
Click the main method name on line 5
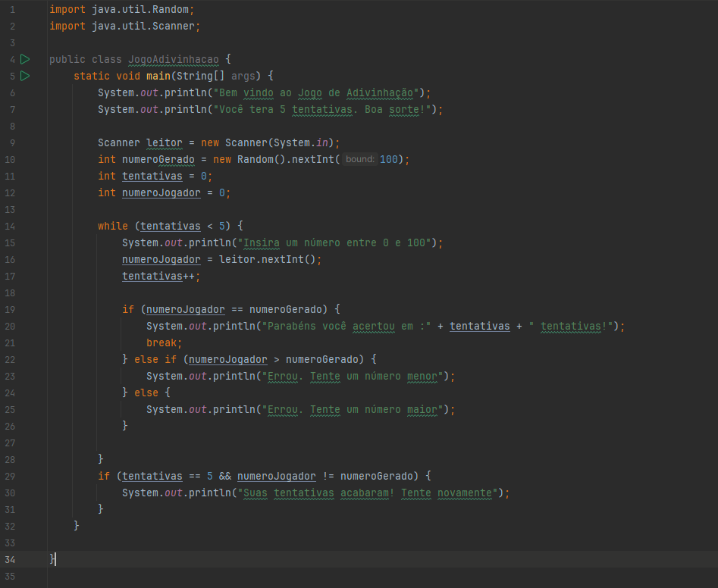pos(158,76)
